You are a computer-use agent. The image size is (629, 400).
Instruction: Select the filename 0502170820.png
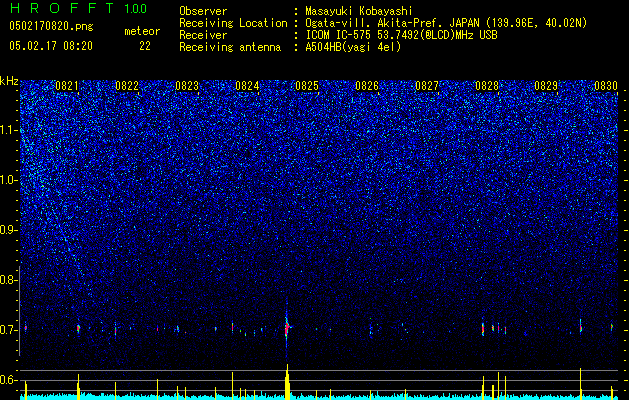pyautogui.click(x=51, y=26)
